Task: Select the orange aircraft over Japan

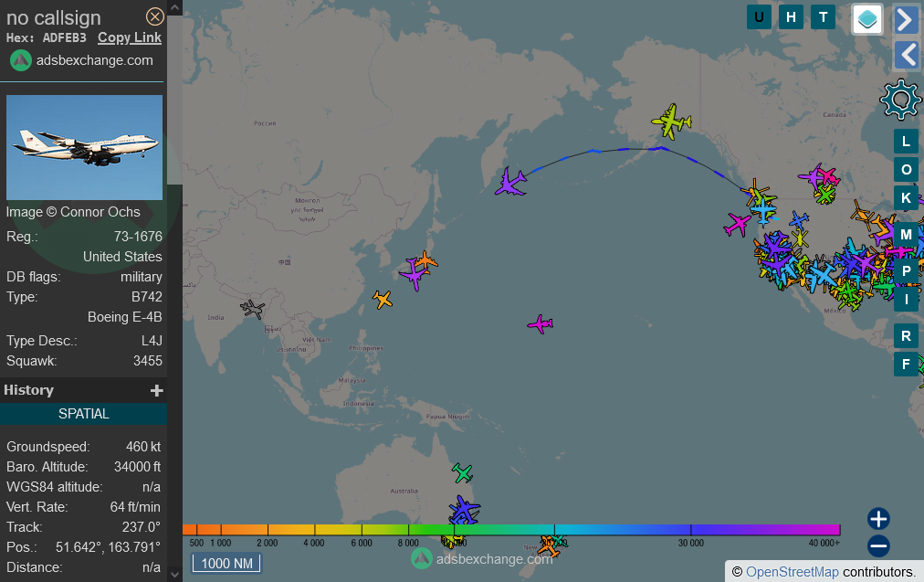Action: point(425,260)
